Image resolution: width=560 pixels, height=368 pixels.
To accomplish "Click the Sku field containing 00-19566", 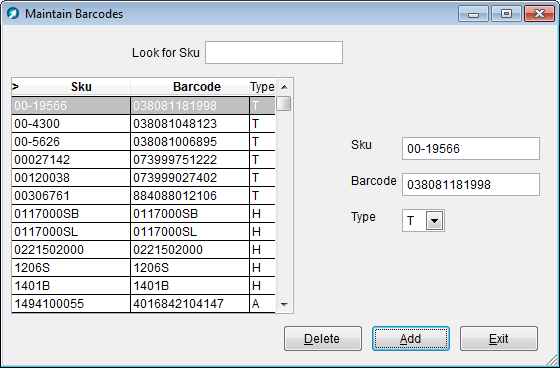I will click(471, 149).
